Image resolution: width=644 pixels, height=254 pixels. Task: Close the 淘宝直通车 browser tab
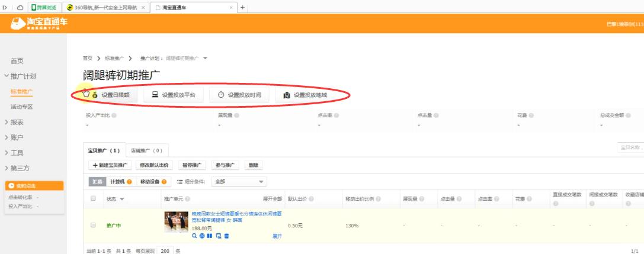(x=231, y=7)
